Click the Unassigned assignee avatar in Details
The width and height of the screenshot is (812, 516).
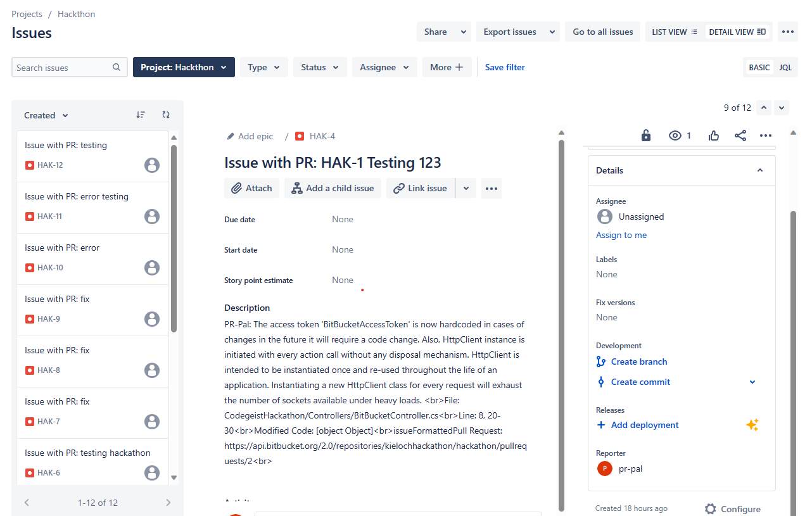(x=605, y=217)
